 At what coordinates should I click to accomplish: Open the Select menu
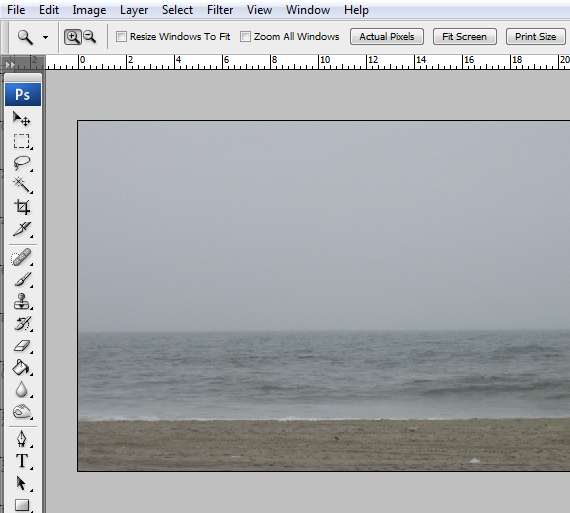pos(177,10)
